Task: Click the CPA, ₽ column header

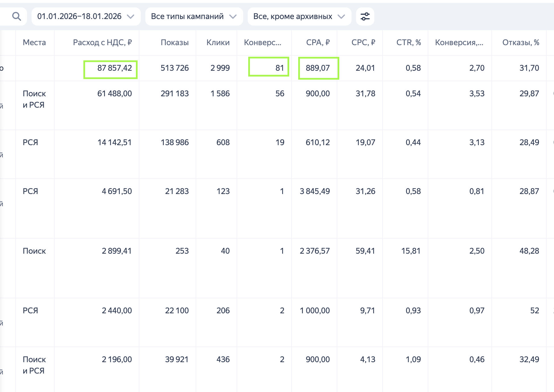Action: pos(318,43)
